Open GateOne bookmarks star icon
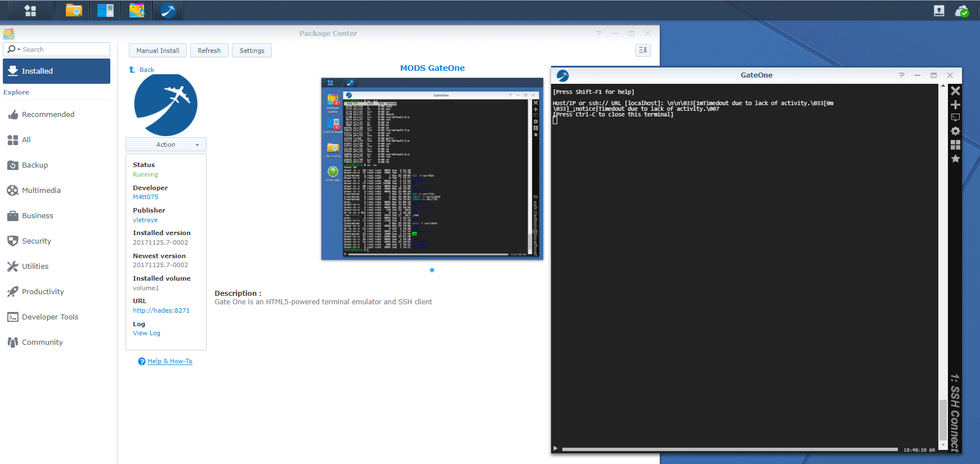Viewport: 980px width, 464px height. pyautogui.click(x=955, y=159)
